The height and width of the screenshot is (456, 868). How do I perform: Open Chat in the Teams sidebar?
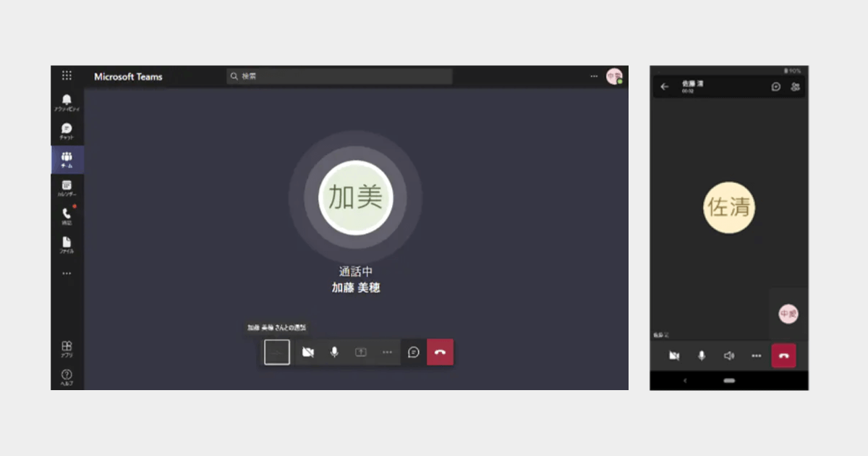pyautogui.click(x=67, y=131)
